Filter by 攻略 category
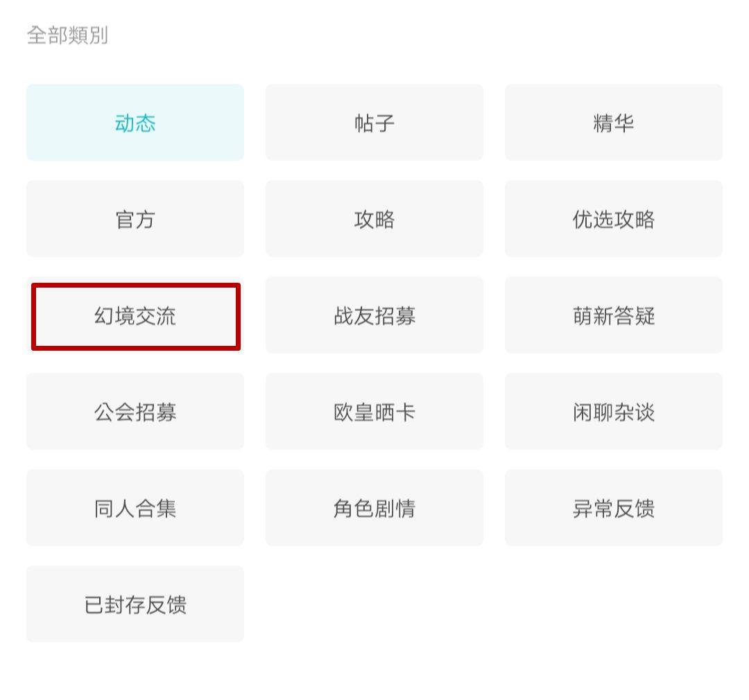Image resolution: width=749 pixels, height=700 pixels. click(x=374, y=219)
